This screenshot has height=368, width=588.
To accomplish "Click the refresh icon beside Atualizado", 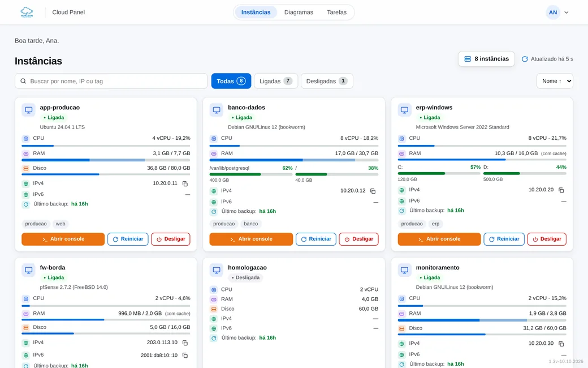I will coord(525,59).
